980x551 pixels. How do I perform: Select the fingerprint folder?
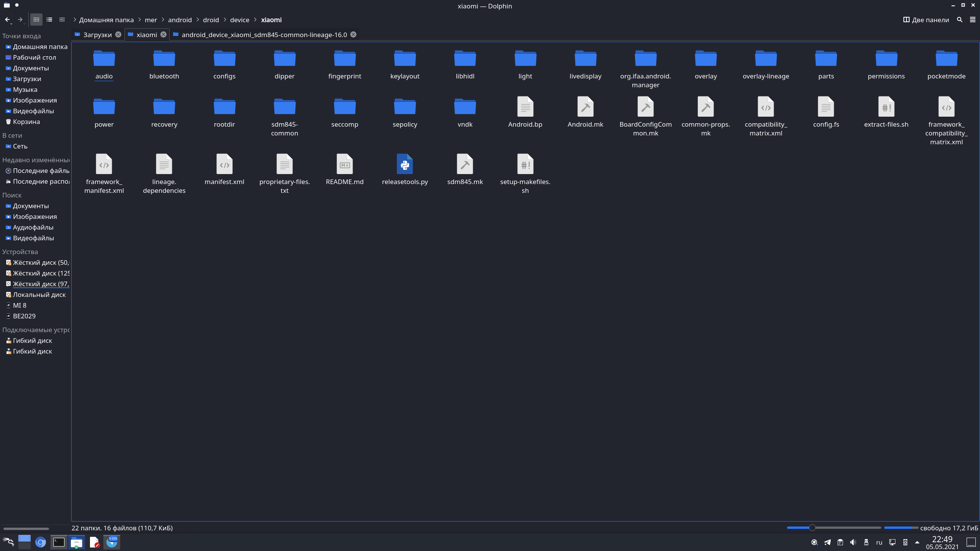click(345, 65)
